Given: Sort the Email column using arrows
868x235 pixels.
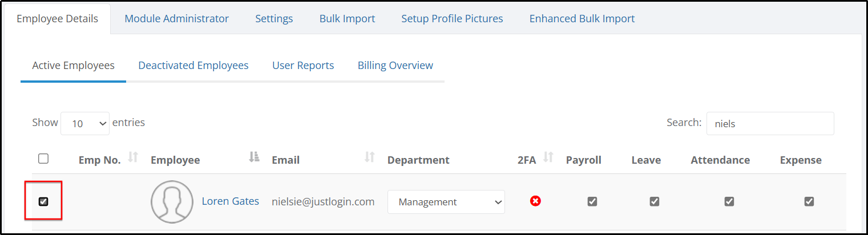Looking at the screenshot, I should (x=370, y=157).
